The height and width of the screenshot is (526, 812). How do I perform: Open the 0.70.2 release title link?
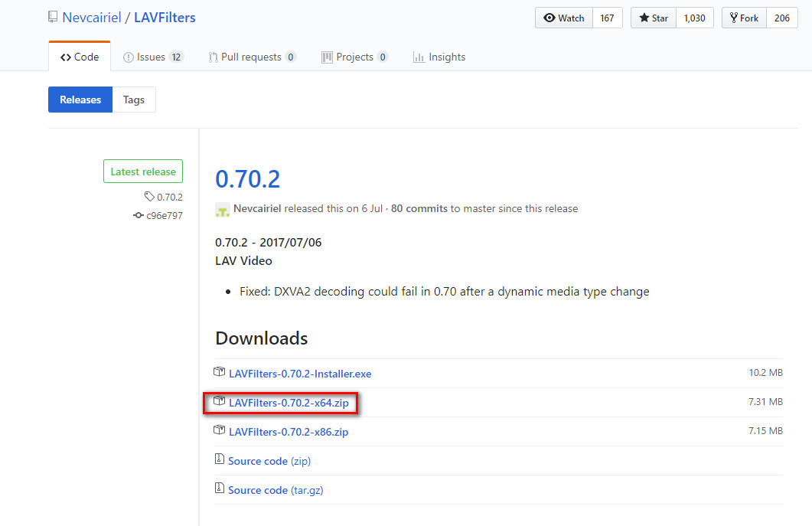coord(247,178)
